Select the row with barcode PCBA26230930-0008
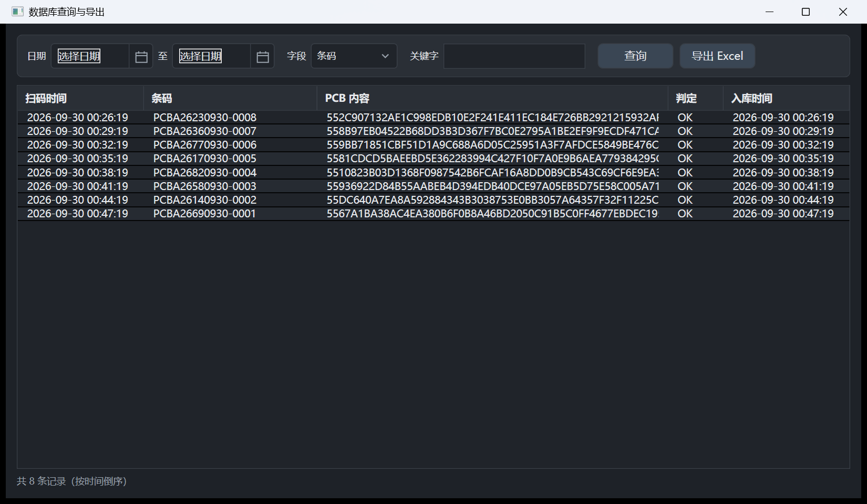This screenshot has width=867, height=504. pos(434,118)
